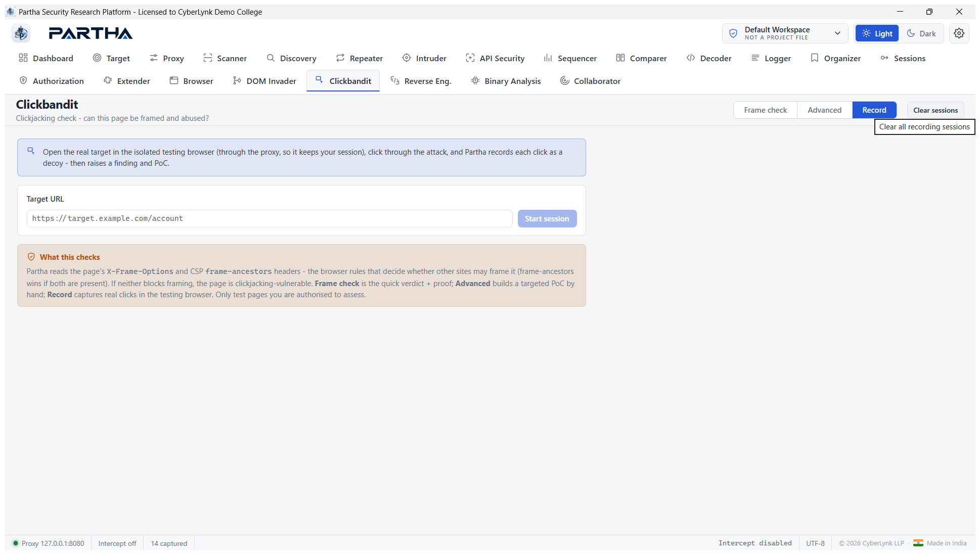The width and height of the screenshot is (980, 555).
Task: Click the Sequencer bars icon
Action: pos(548,58)
